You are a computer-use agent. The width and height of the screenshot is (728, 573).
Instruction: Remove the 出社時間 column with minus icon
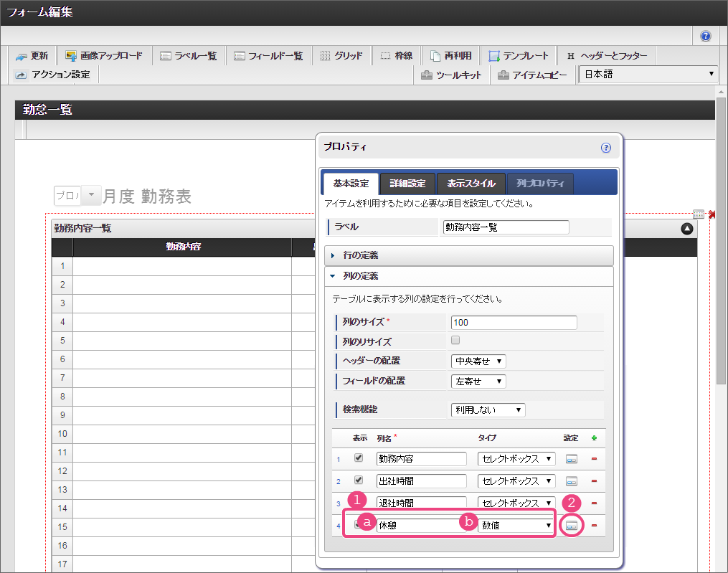click(x=593, y=481)
